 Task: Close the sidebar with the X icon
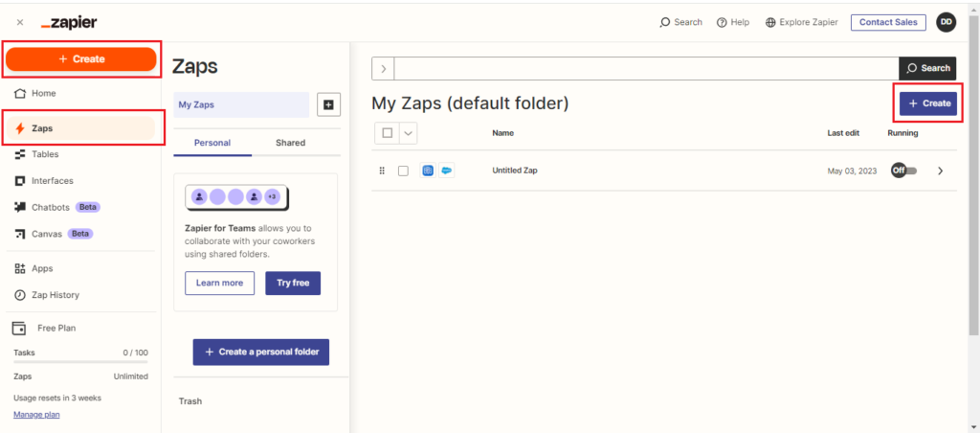pyautogui.click(x=20, y=23)
